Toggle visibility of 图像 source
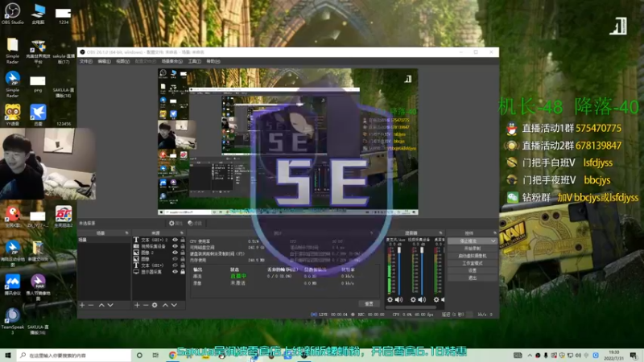This screenshot has width=644, height=362. 175,259
